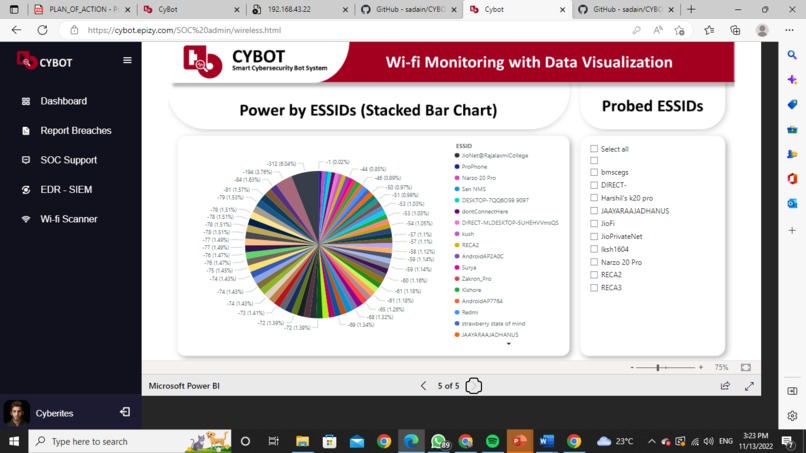Toggle the sidebar hamburger menu
806x453 pixels.
click(127, 60)
